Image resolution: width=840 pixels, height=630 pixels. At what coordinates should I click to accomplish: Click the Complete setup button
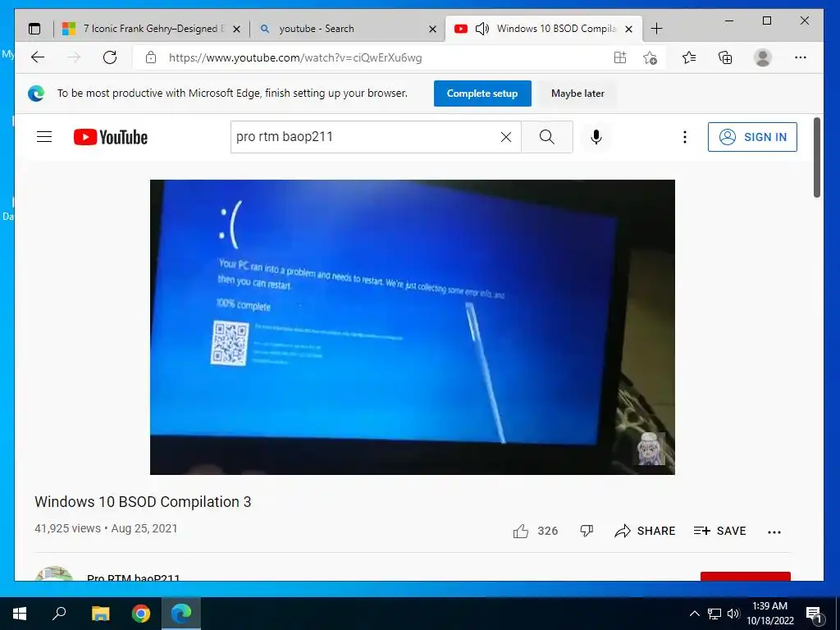point(482,94)
